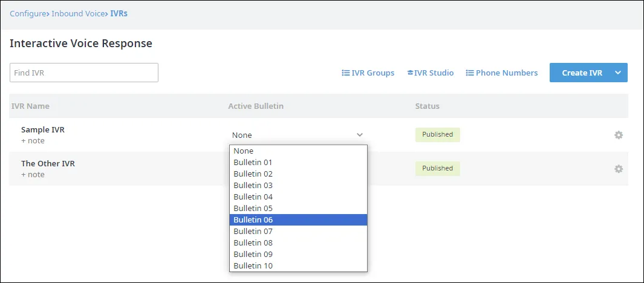Click the IVRs breadcrumb
The image size is (644, 283).
coord(119,13)
